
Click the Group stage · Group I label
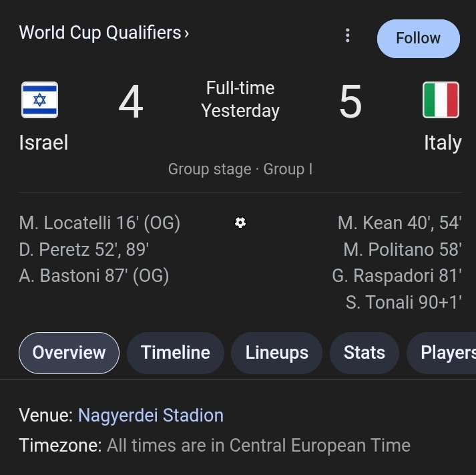[240, 169]
